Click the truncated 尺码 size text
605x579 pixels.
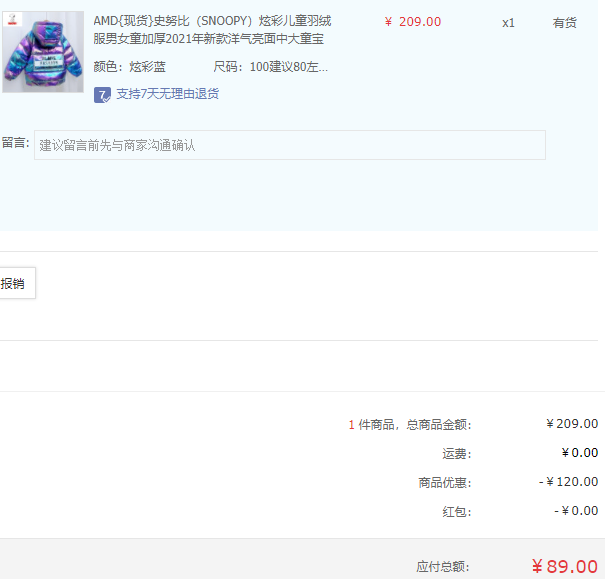(270, 67)
